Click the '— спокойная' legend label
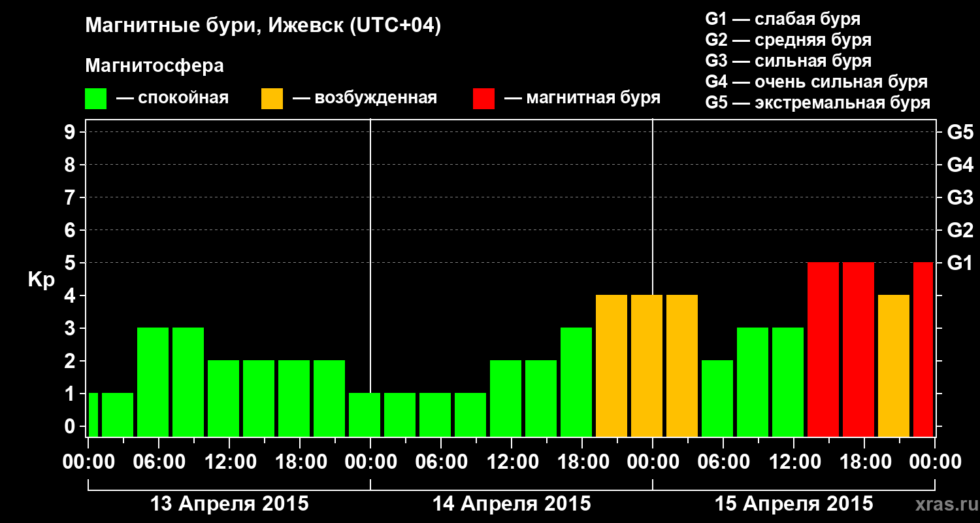Screen dimensions: 980x523 point(172,99)
